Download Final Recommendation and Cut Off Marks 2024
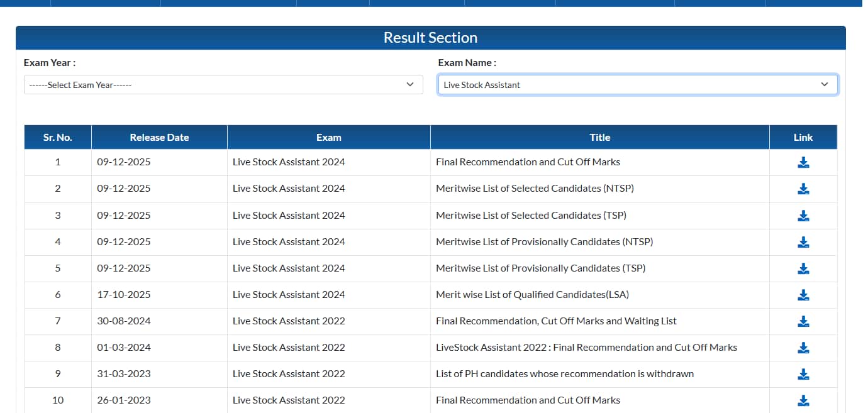 tap(803, 163)
